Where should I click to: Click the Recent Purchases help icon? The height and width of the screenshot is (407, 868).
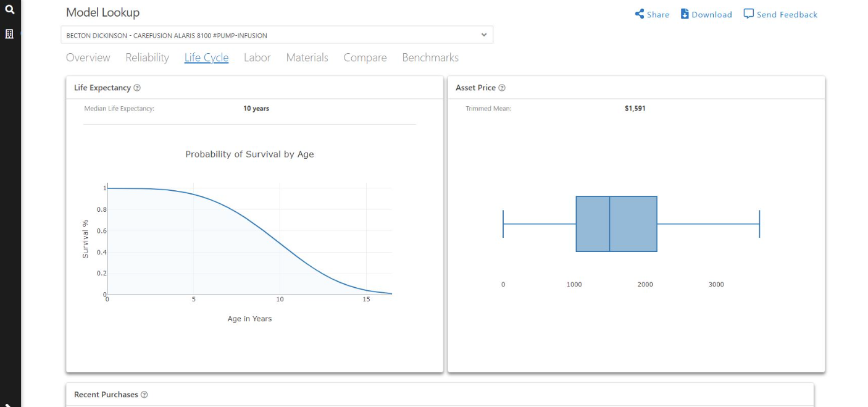144,395
